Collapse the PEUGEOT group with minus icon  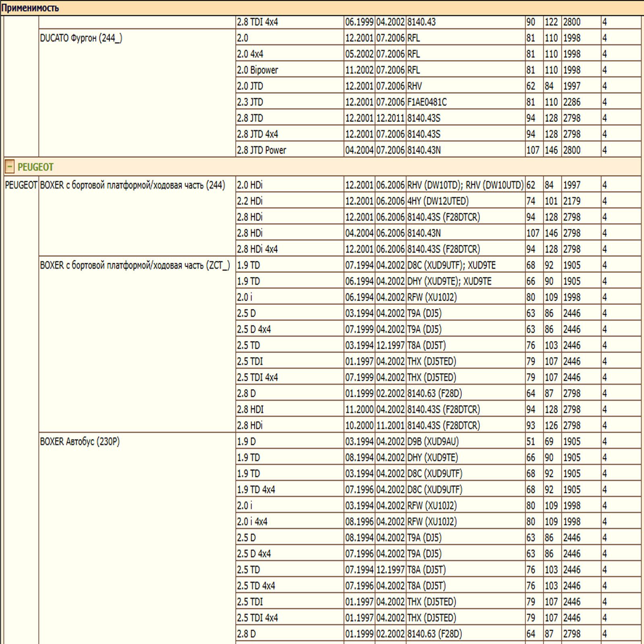coord(10,167)
